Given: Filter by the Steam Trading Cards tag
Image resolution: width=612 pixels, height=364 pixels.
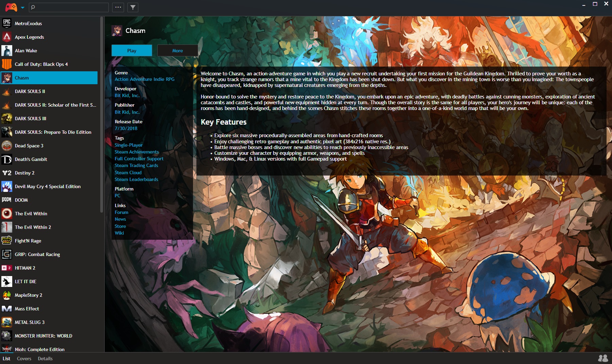Looking at the screenshot, I should point(136,165).
